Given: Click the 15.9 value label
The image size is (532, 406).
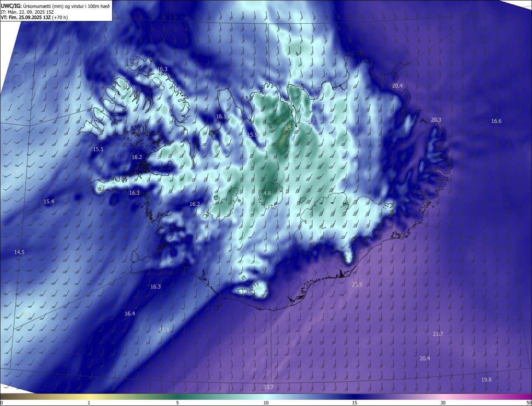Looking at the screenshot, I should (253, 135).
